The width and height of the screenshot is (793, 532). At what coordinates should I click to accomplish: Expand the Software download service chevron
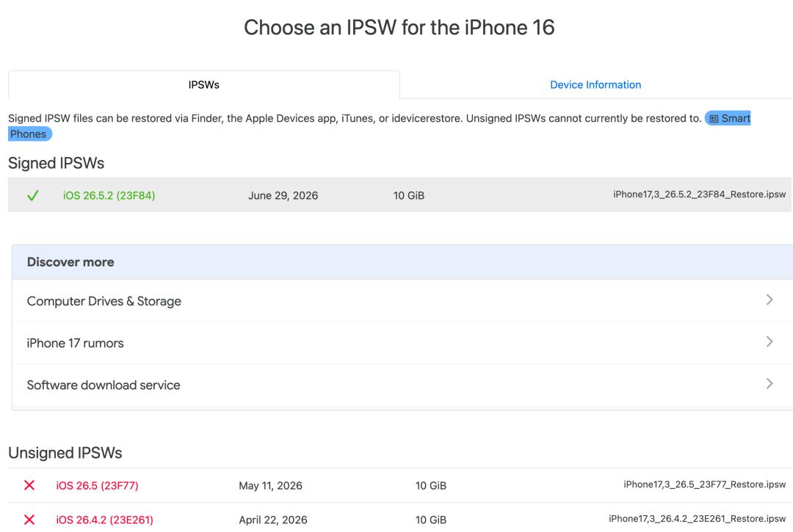coord(770,384)
